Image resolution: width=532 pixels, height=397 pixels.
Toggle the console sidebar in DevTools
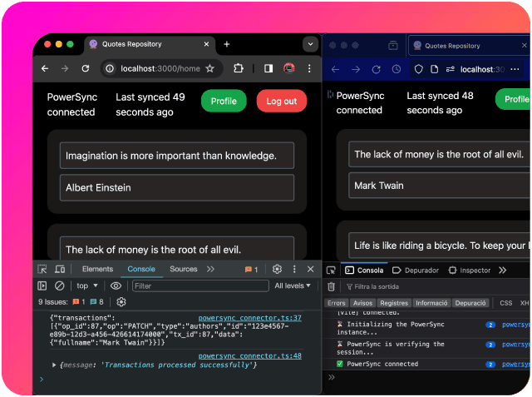42,286
